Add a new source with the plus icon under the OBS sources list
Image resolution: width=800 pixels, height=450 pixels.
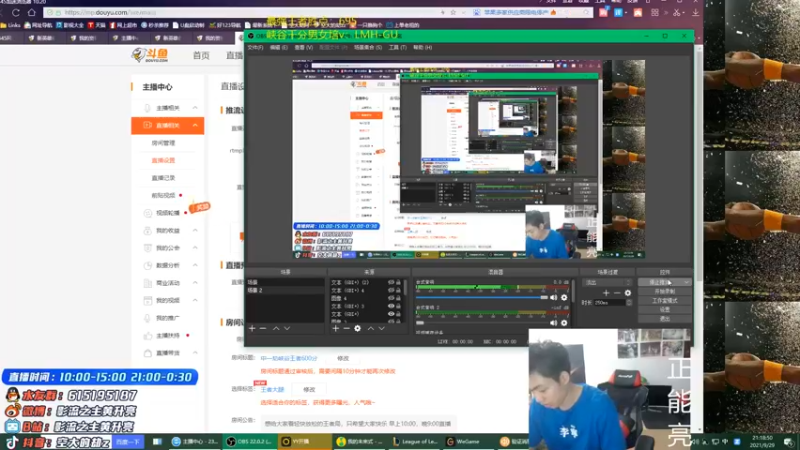point(335,329)
